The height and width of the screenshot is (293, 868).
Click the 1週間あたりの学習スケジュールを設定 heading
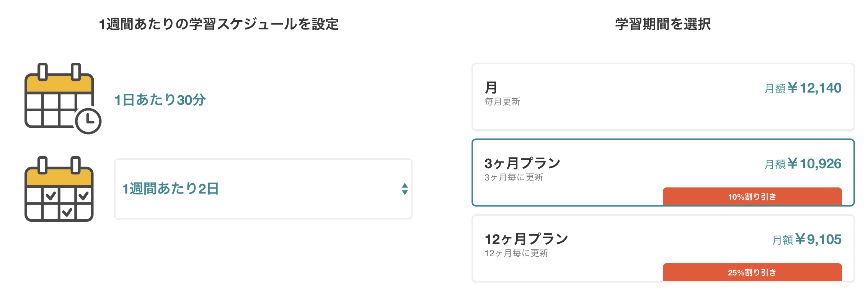tap(219, 24)
